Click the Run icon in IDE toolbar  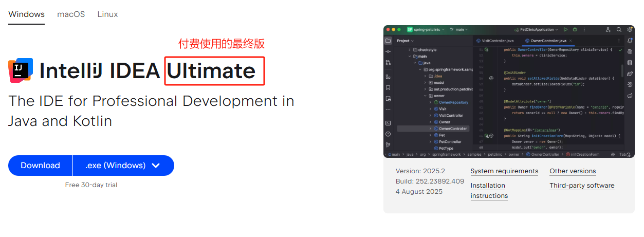(565, 30)
